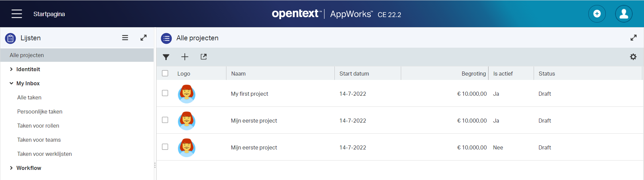Screen dimensions: 644x180
Task: Go to Startpagina
Action: tap(49, 14)
